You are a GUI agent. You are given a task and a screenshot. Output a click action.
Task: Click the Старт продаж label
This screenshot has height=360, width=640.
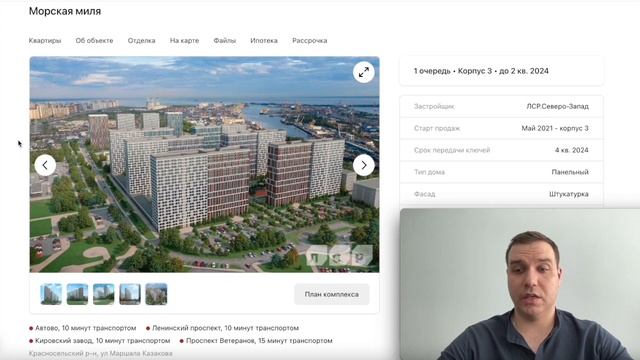pos(437,128)
